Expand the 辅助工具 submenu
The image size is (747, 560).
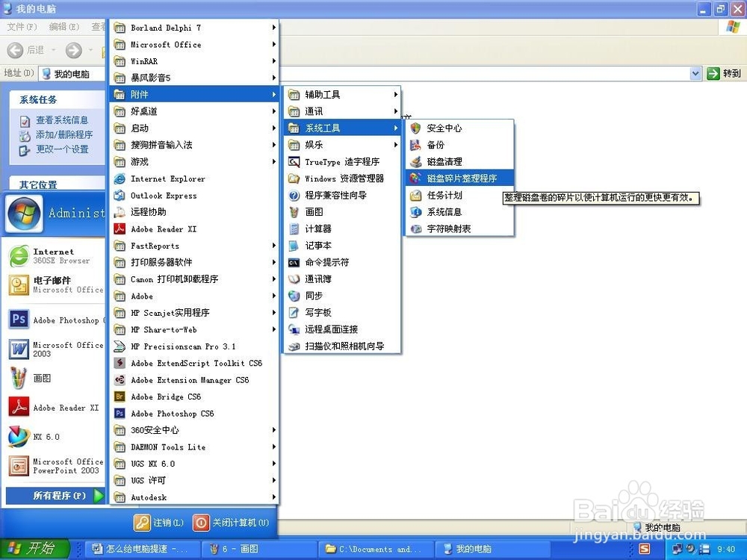(342, 94)
